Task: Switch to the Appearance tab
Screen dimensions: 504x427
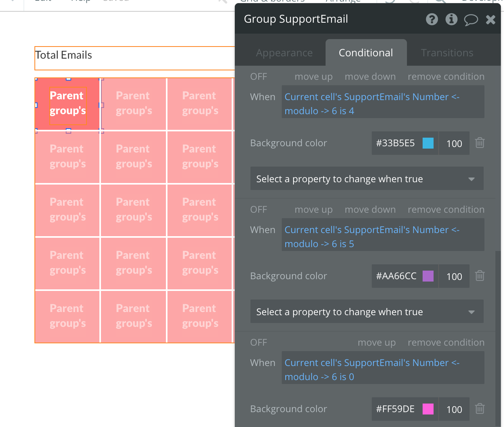Action: click(284, 53)
